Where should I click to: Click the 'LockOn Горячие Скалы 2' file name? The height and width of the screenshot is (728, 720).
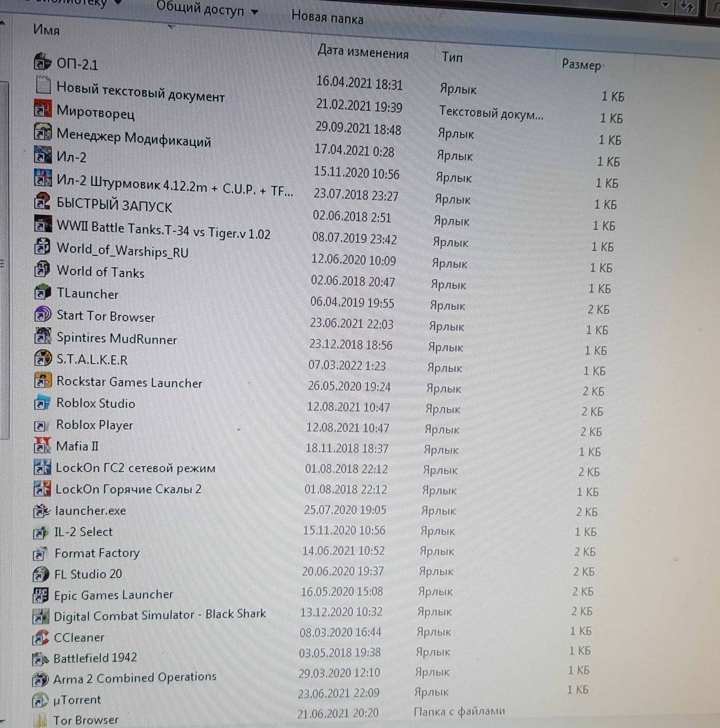pyautogui.click(x=129, y=489)
